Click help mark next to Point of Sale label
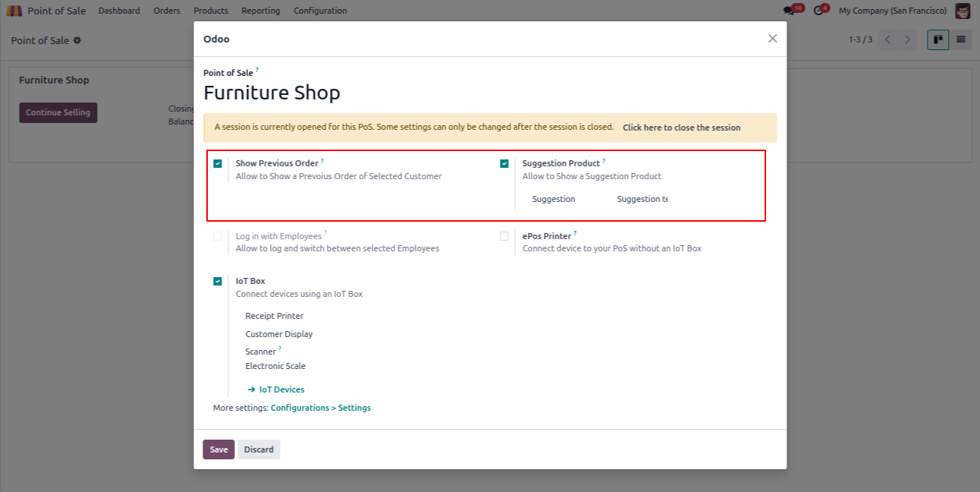The width and height of the screenshot is (980, 492). click(x=257, y=71)
